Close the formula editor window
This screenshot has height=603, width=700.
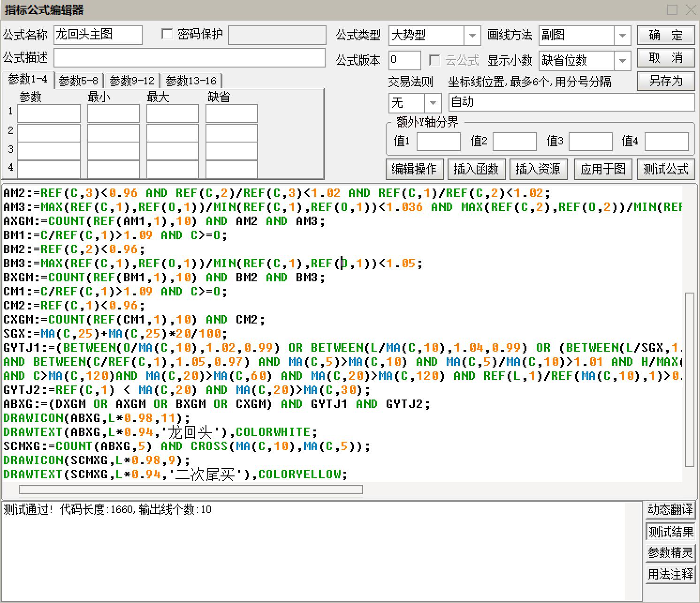[691, 10]
